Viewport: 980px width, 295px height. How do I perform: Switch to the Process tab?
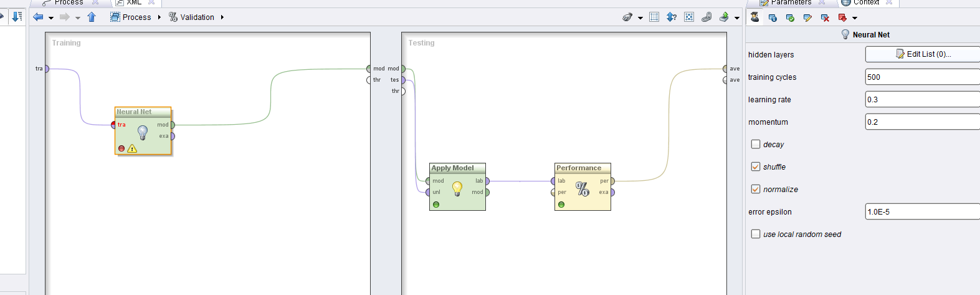69,2
